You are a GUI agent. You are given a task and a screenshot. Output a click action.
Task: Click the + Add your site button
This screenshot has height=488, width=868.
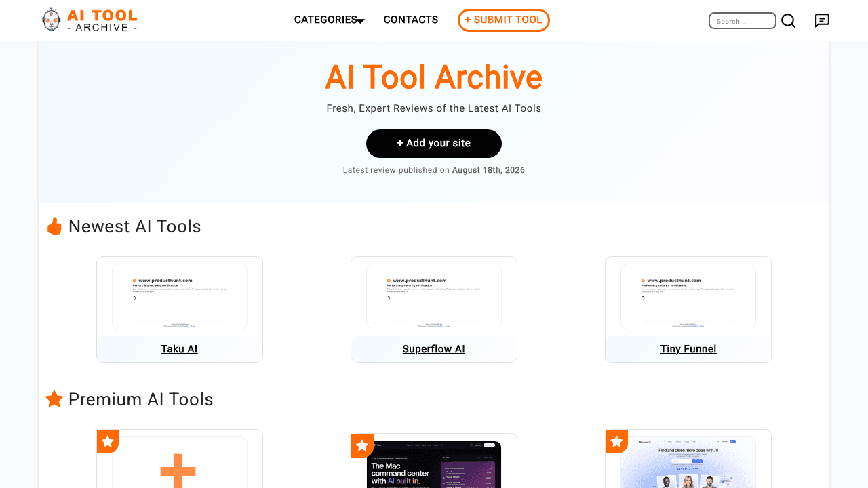tap(434, 144)
